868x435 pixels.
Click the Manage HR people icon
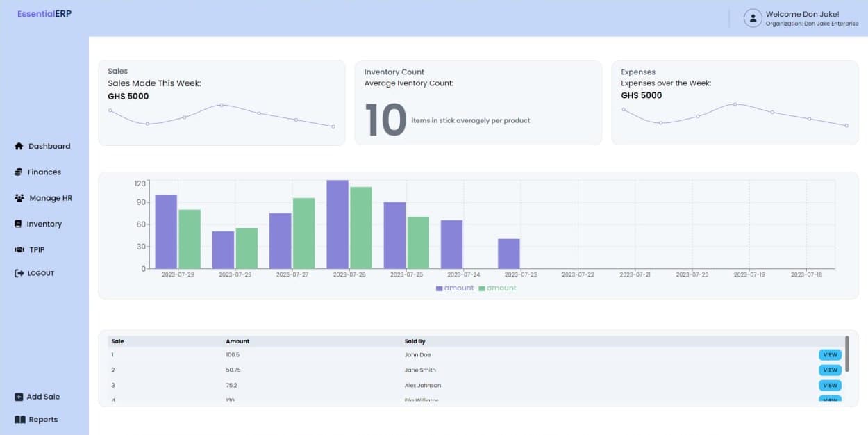coord(19,198)
